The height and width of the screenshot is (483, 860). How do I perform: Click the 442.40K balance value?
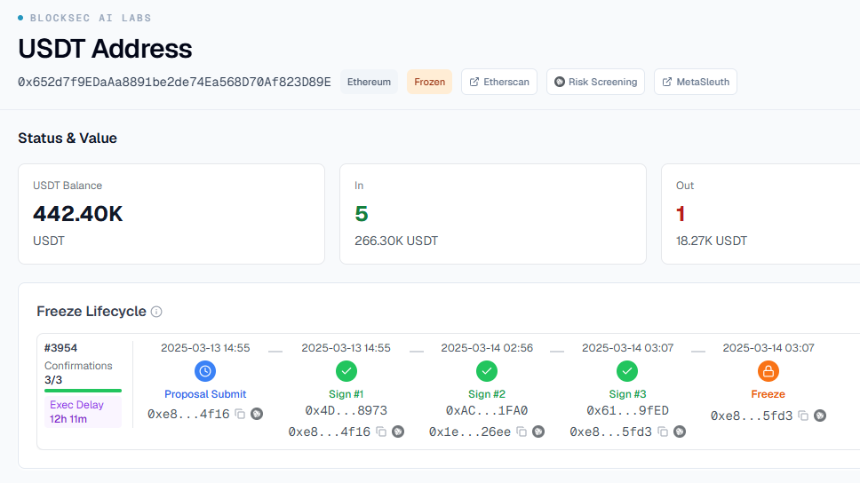[x=78, y=214]
